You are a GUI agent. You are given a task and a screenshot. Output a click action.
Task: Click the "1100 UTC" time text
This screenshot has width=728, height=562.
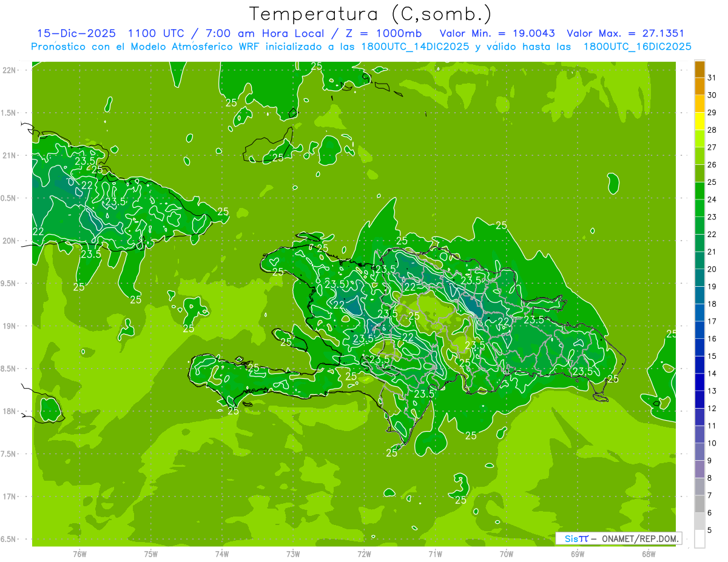click(157, 33)
